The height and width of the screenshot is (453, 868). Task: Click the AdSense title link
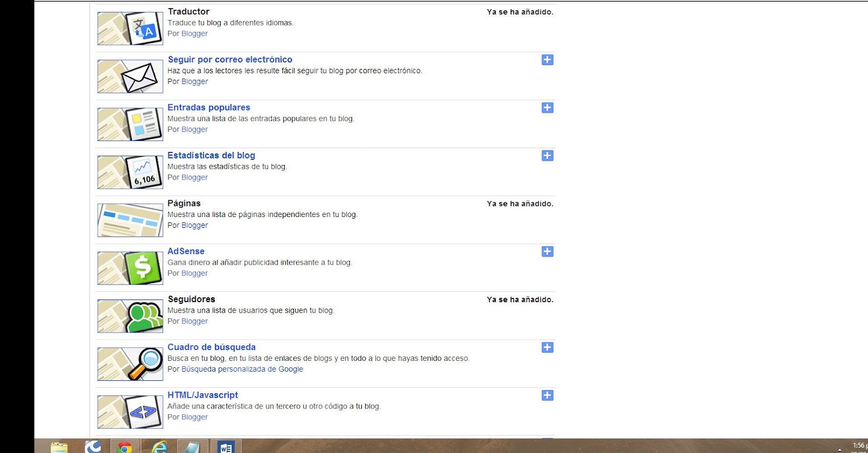pos(186,251)
